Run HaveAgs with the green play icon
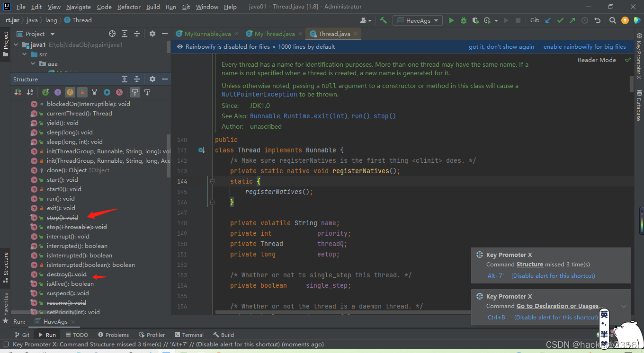 (x=451, y=20)
